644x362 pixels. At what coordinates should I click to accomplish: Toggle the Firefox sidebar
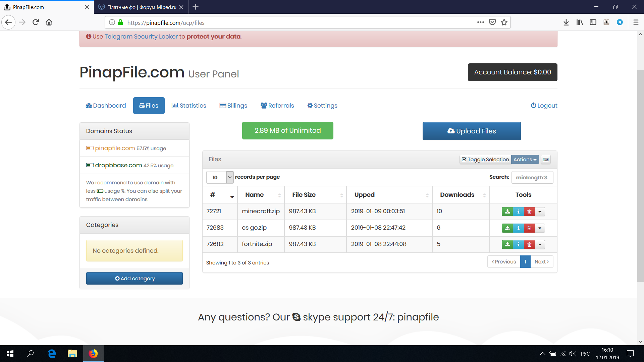point(593,22)
